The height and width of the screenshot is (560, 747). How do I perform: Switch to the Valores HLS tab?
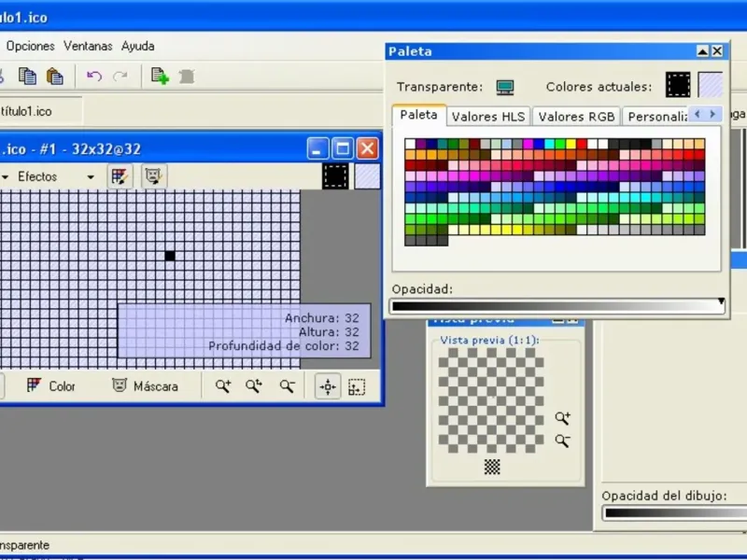pos(488,117)
